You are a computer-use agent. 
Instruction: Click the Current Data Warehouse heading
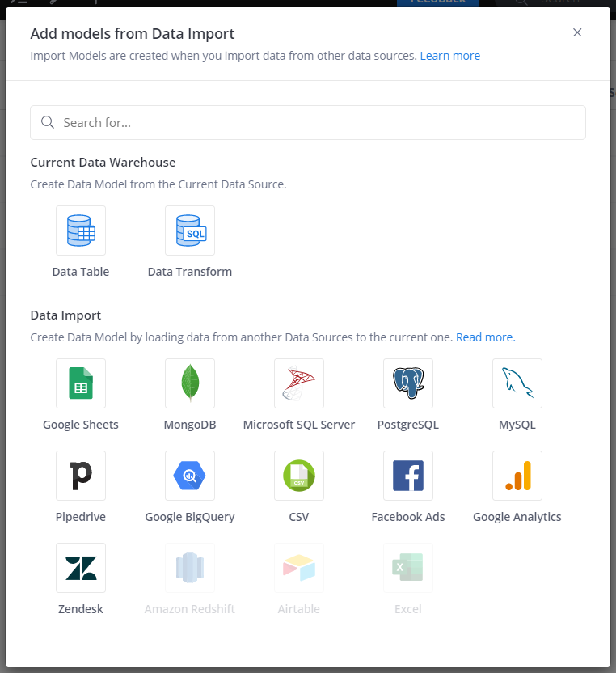103,163
